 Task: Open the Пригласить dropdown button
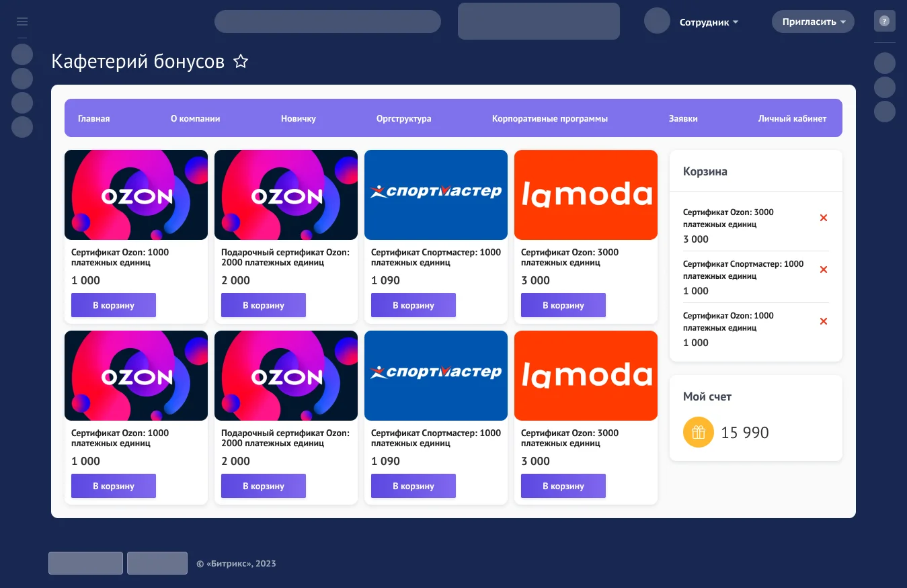pos(813,22)
